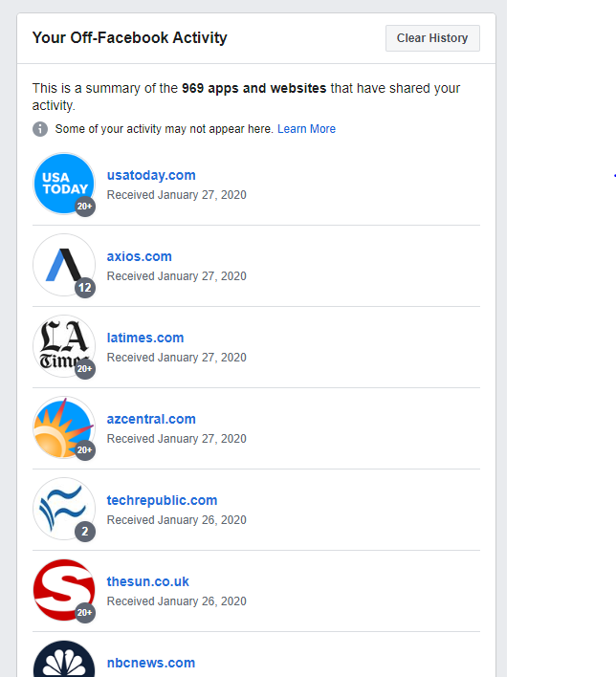The height and width of the screenshot is (677, 616).
Task: Click the 20+ badge on latimes
Action: (85, 369)
